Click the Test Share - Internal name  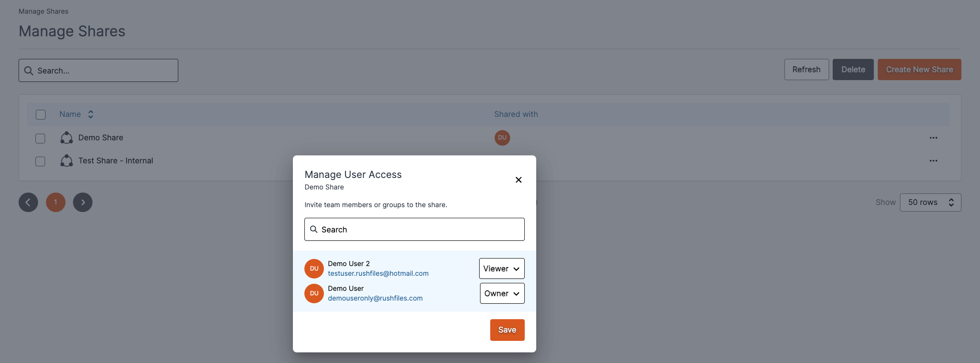116,161
